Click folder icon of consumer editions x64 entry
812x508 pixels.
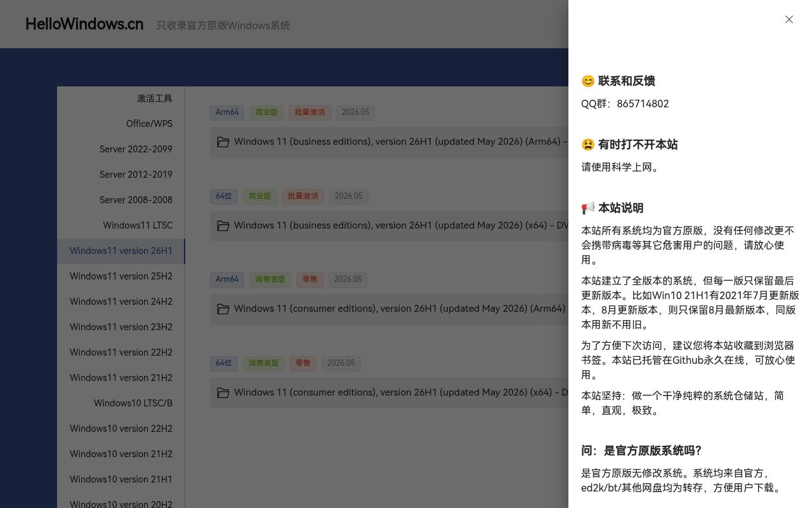pyautogui.click(x=223, y=393)
